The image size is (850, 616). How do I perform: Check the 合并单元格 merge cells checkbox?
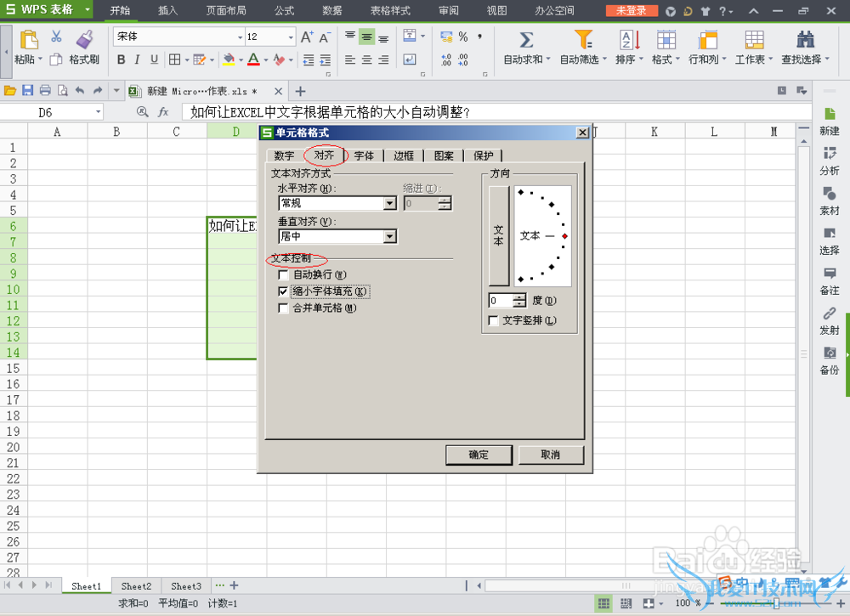point(284,308)
